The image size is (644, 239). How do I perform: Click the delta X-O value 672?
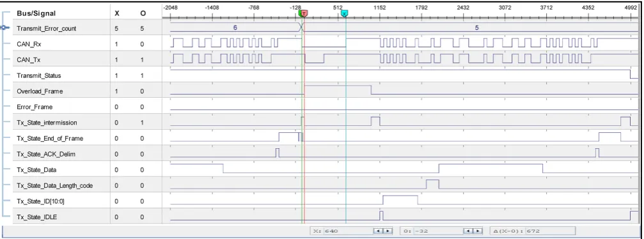click(551, 231)
